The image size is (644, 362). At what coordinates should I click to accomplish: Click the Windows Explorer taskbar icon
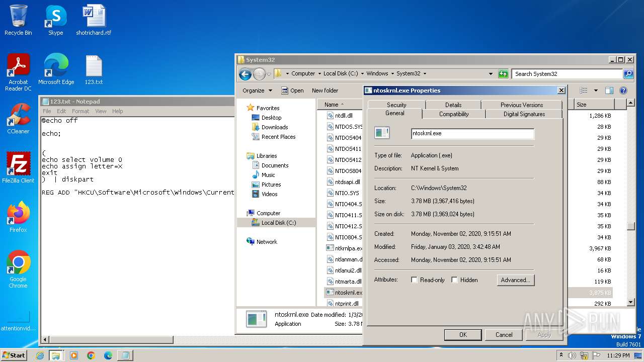pos(56,355)
